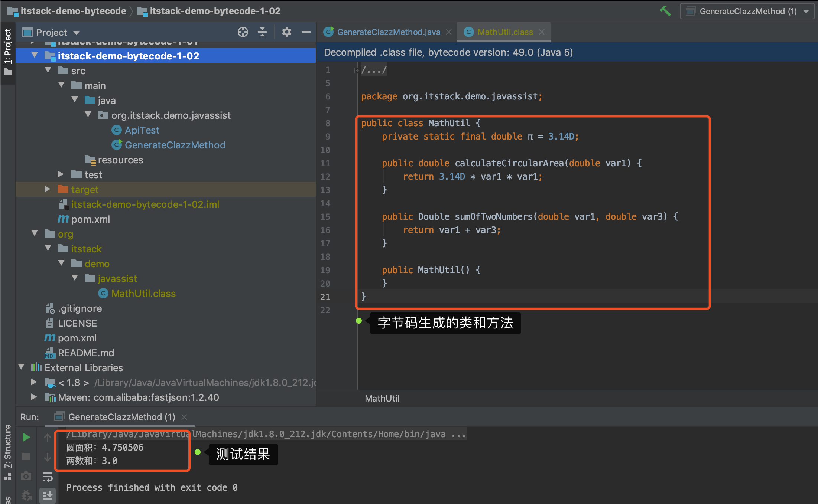Open the GenerateClazzMethod (1) run configuration dropdown

click(806, 11)
